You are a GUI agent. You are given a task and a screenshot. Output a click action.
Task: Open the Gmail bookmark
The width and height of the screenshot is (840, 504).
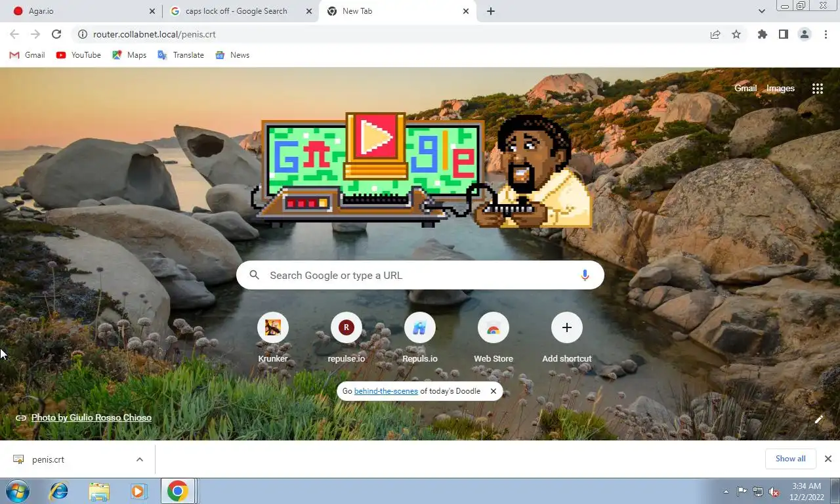[x=27, y=55]
